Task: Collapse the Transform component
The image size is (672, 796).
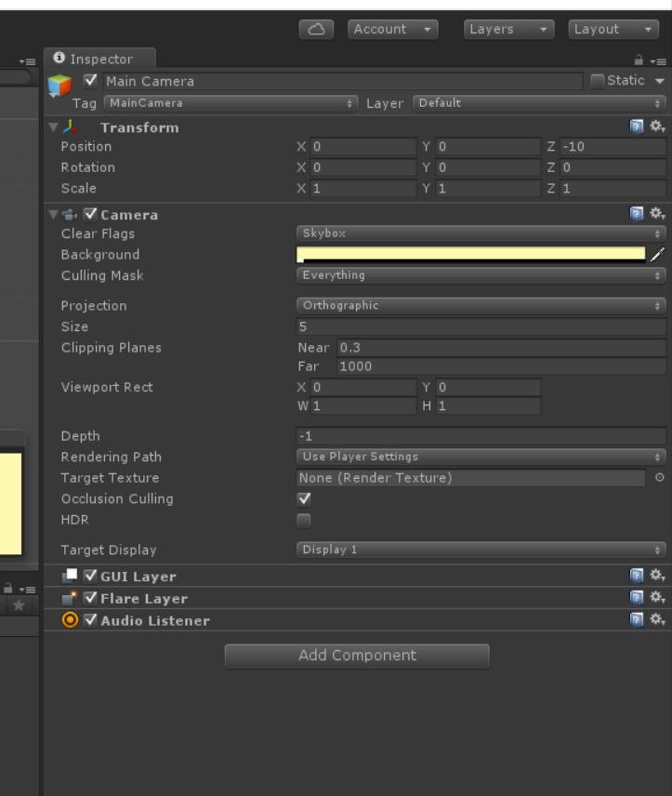Action: point(53,126)
